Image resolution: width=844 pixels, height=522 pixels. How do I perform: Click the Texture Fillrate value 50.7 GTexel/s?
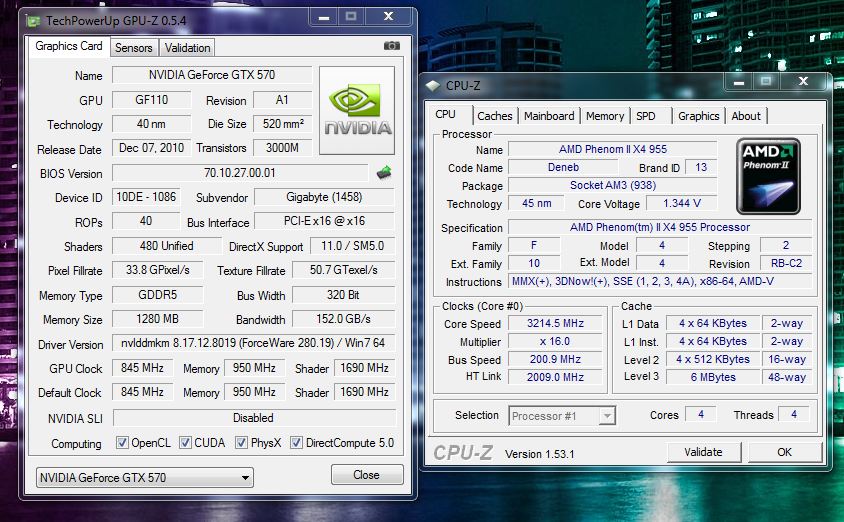pyautogui.click(x=343, y=270)
